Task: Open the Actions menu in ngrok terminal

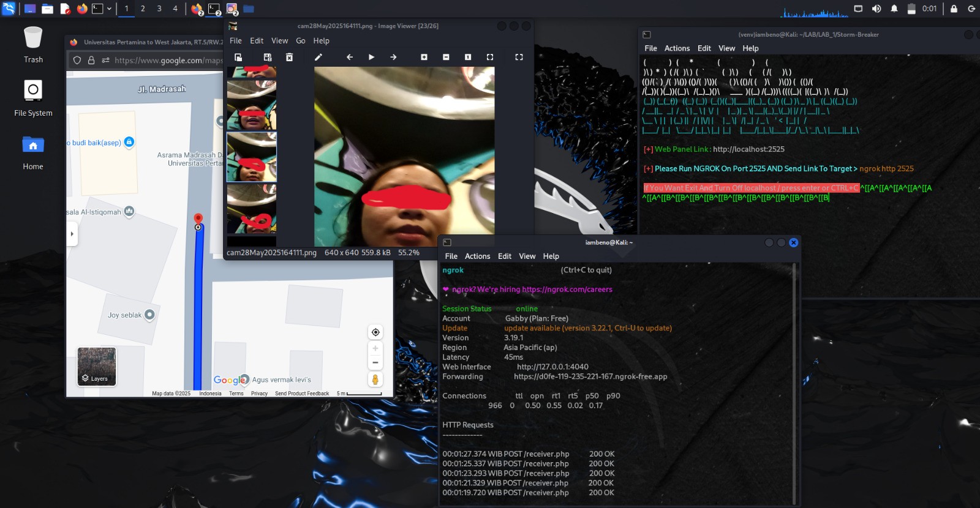Action: [x=477, y=256]
